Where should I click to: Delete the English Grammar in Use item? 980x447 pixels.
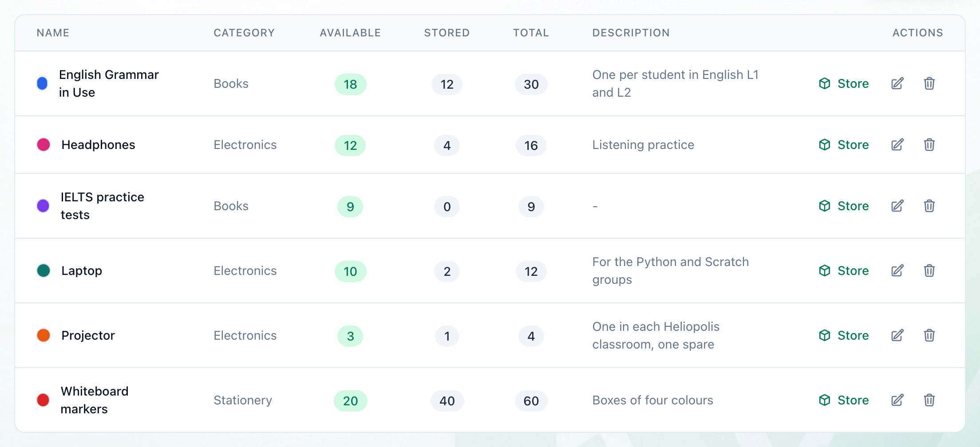pos(929,83)
